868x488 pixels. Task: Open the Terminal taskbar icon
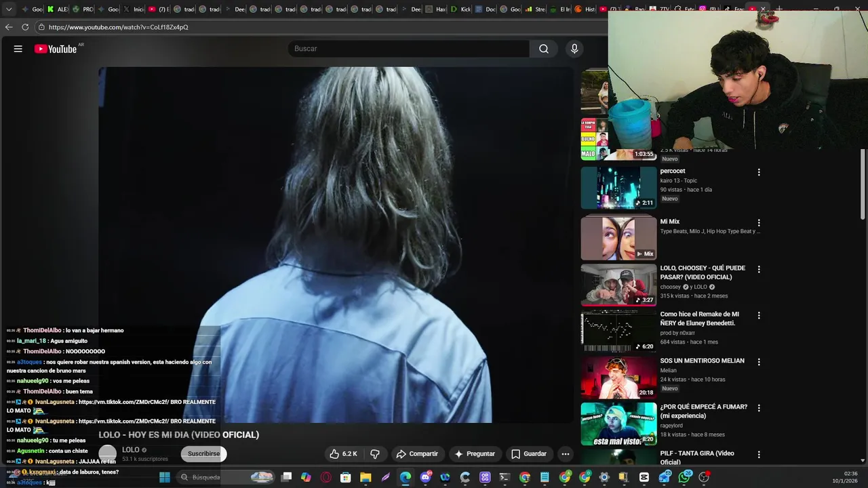pos(505,477)
